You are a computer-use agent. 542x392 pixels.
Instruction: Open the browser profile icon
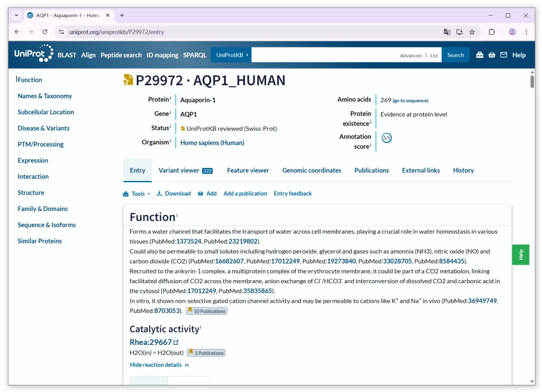512,32
